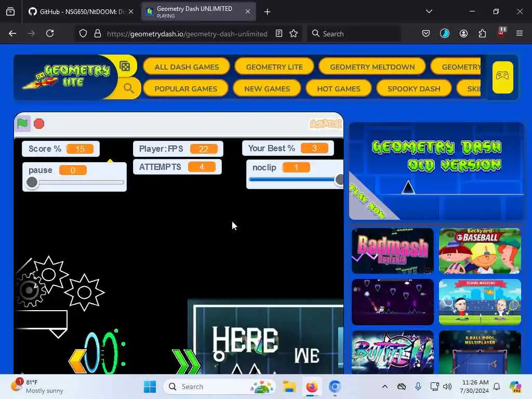Viewport: 532px width, 399px height.
Task: Open the 8 Ball Pool Multiplayer thumbnail
Action: (x=480, y=352)
